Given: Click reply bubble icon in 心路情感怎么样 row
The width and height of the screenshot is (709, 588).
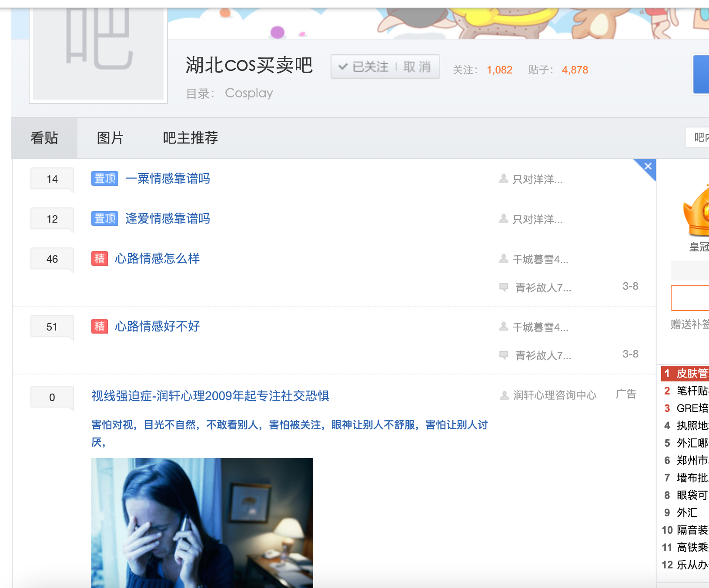Looking at the screenshot, I should tap(504, 287).
